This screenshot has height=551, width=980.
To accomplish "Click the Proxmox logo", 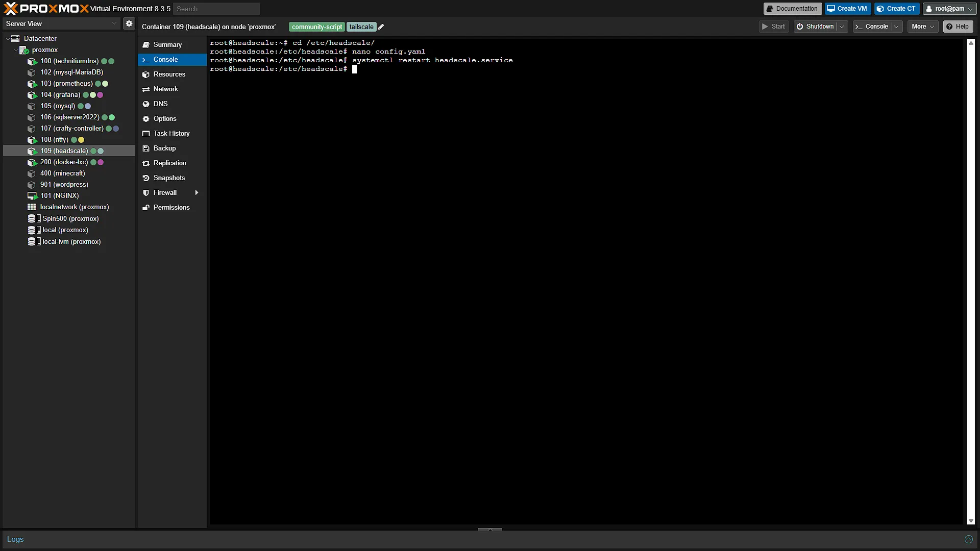I will click(x=46, y=8).
